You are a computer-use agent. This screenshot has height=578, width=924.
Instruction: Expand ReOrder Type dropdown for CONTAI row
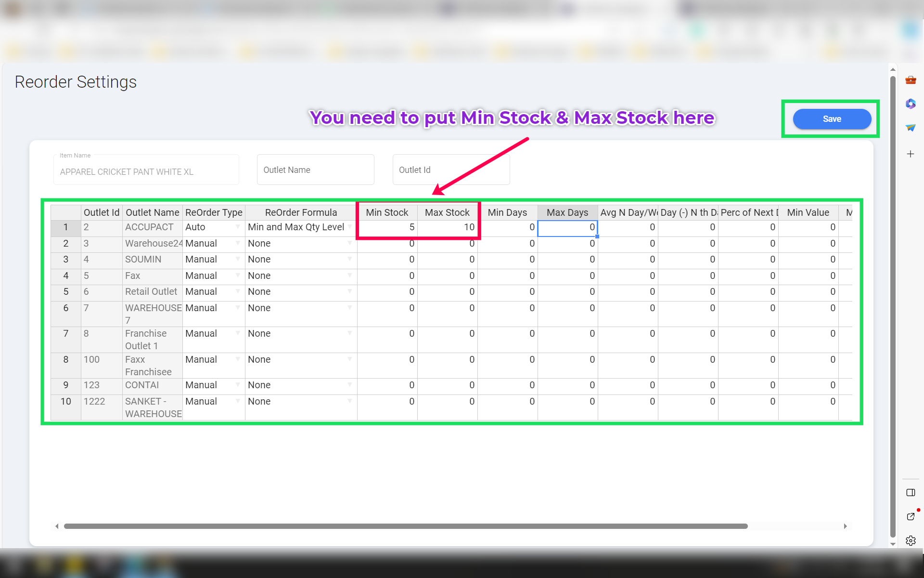tap(238, 385)
